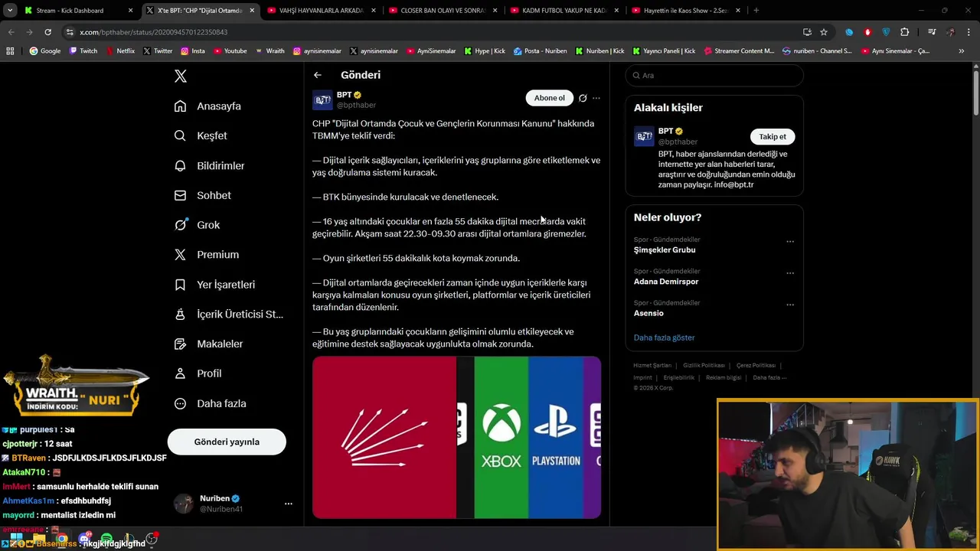
Task: Switch to VAHŞİ HAYVANLARLA tab
Action: coord(320,11)
